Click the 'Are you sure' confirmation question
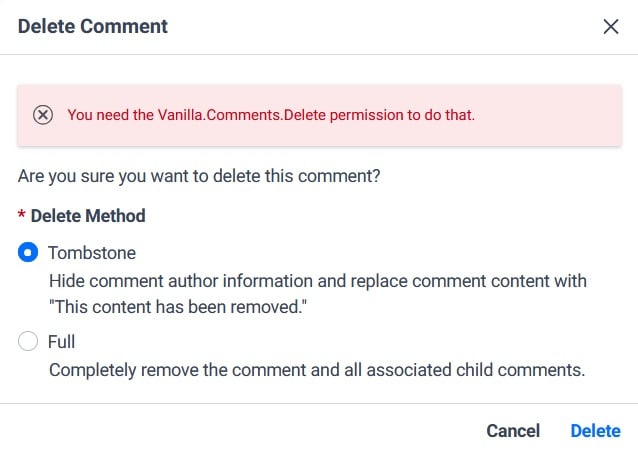The height and width of the screenshot is (454, 638). click(x=199, y=176)
